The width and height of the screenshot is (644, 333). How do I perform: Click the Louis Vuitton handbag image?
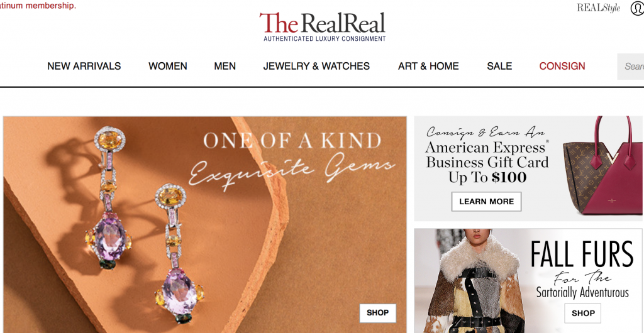(602, 166)
